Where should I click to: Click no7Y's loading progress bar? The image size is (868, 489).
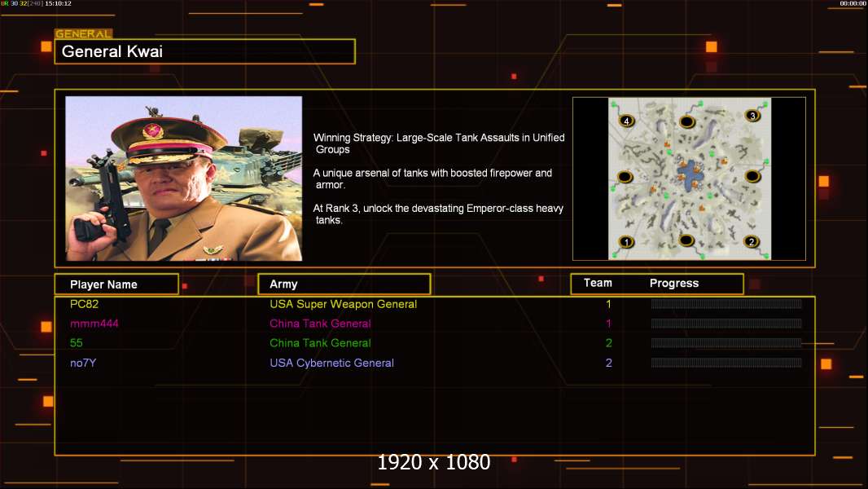point(726,363)
